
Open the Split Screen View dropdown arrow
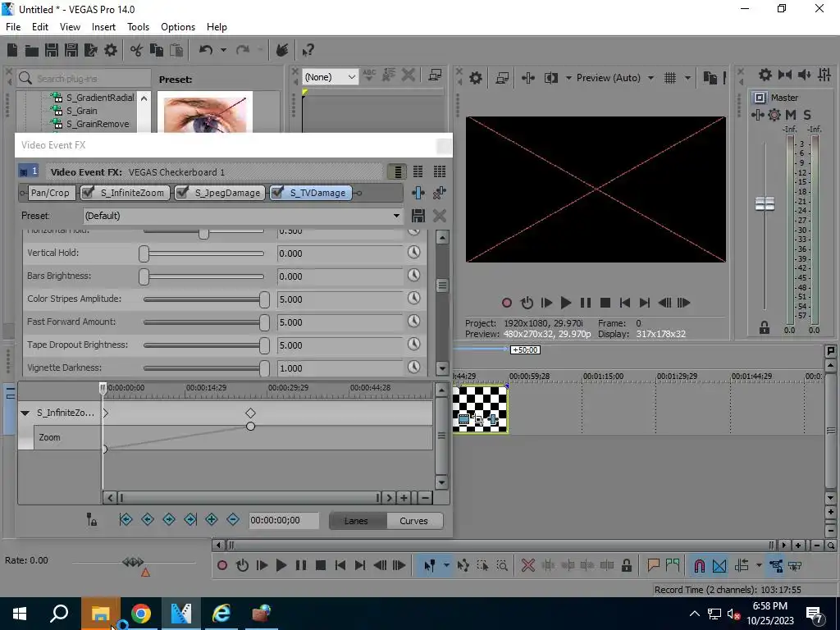click(568, 78)
